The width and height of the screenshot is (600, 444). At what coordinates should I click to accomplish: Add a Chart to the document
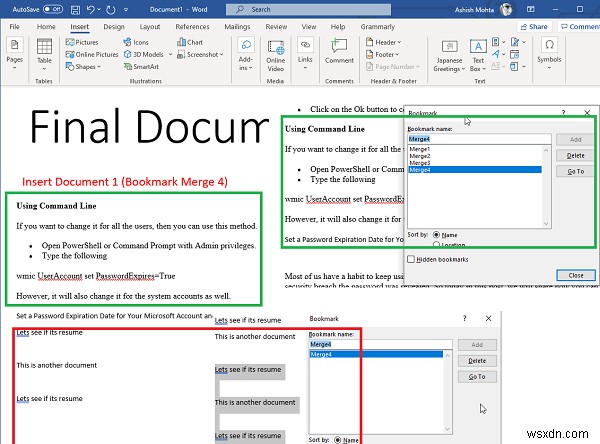click(x=190, y=42)
